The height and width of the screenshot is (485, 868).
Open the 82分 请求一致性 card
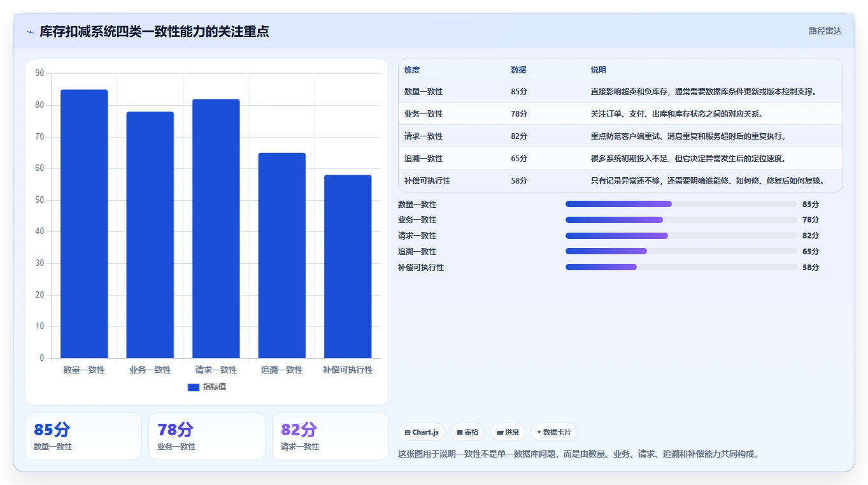coord(331,436)
